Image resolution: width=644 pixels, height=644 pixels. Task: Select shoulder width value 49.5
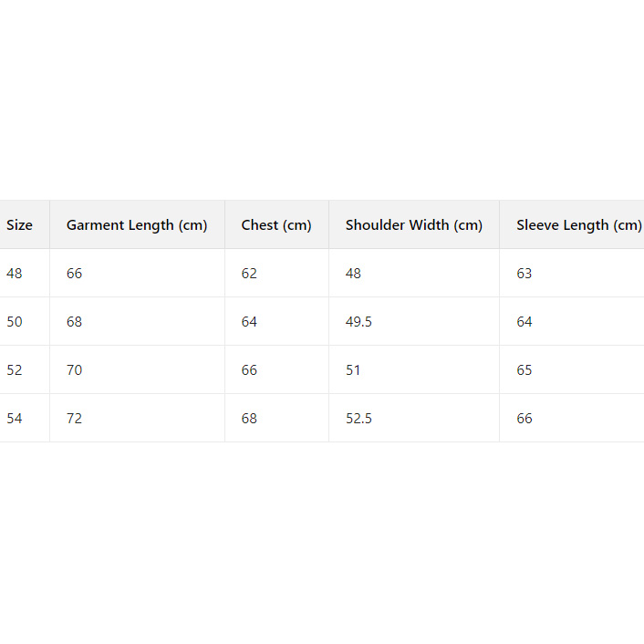[358, 322]
